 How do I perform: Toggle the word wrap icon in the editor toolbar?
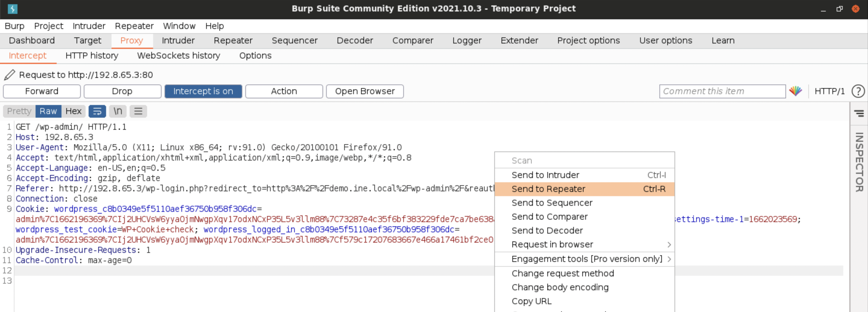coord(97,111)
